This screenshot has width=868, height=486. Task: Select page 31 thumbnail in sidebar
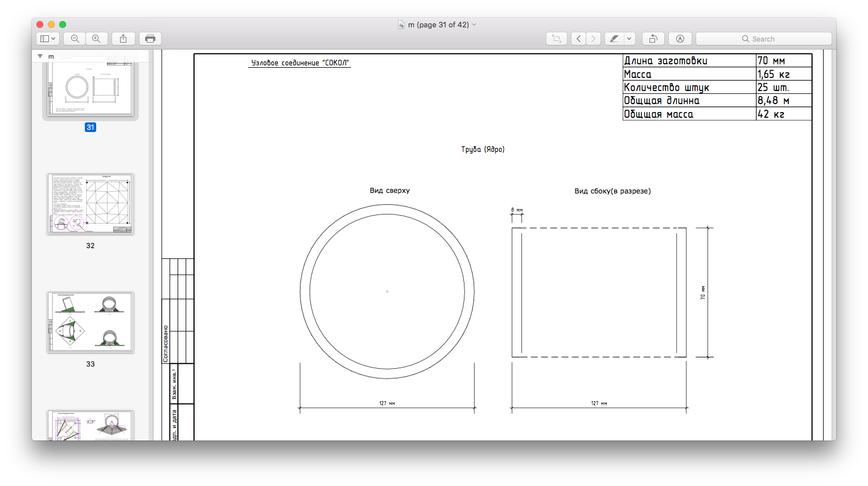coord(90,89)
